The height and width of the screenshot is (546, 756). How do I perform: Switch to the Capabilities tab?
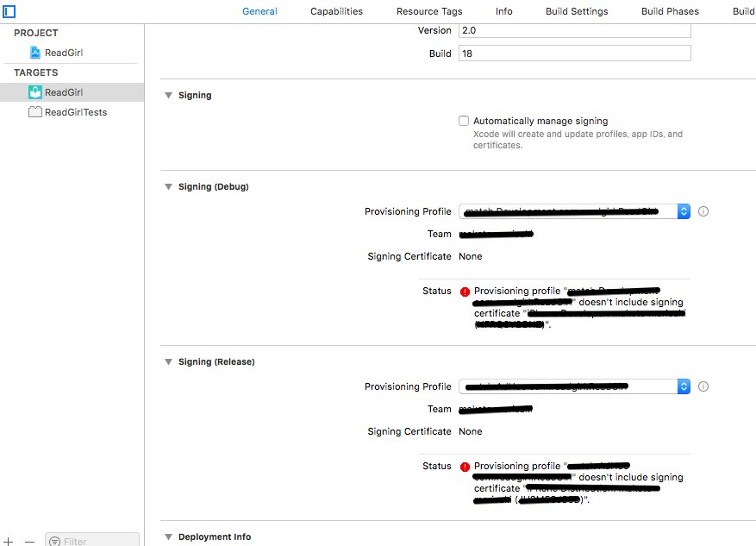pos(336,11)
